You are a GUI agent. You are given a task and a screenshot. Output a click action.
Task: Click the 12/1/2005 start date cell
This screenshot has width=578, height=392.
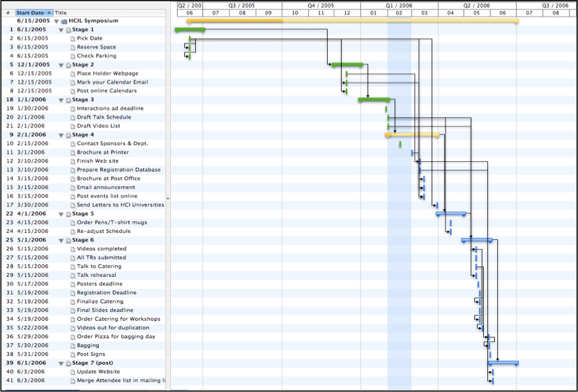pyautogui.click(x=33, y=65)
